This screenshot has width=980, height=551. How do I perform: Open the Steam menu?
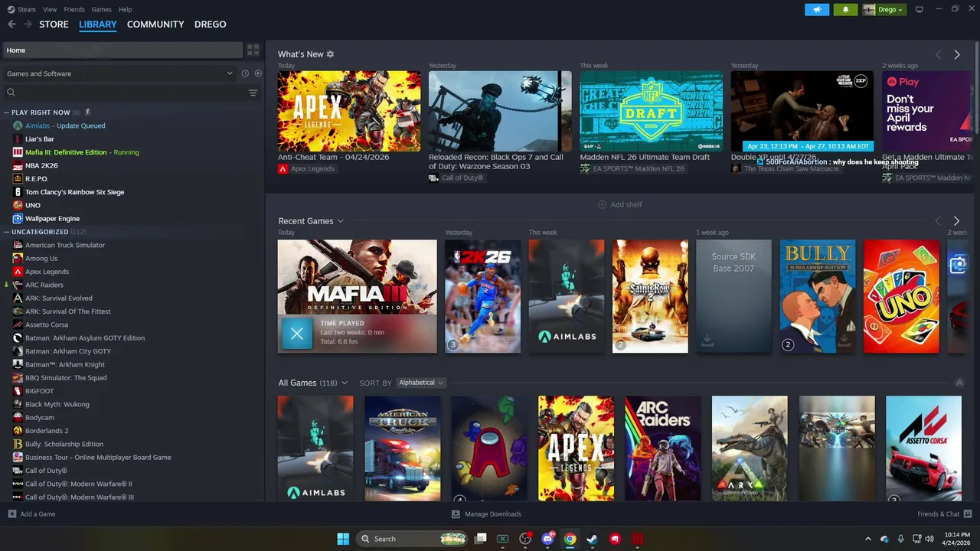coord(22,9)
